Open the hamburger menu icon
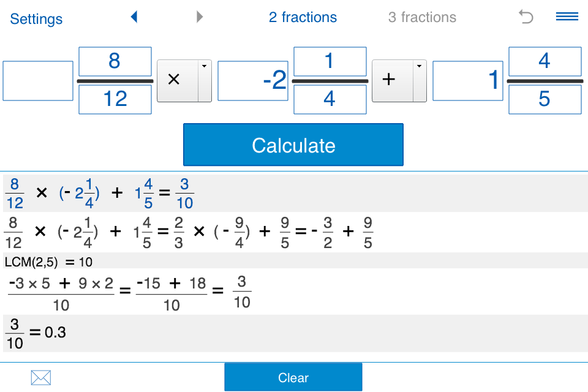The image size is (588, 392). click(x=567, y=17)
